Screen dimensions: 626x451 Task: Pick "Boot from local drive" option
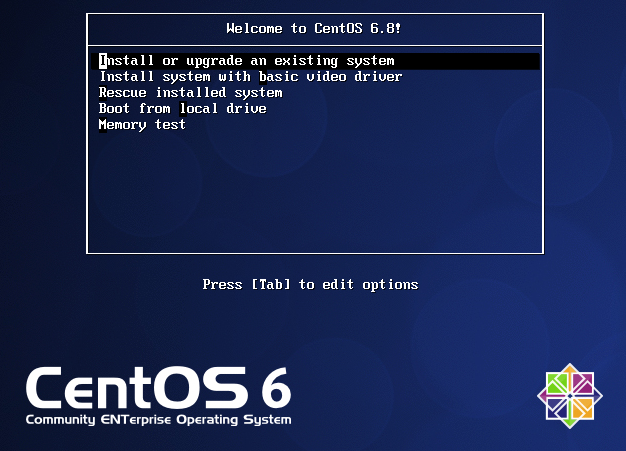[183, 109]
